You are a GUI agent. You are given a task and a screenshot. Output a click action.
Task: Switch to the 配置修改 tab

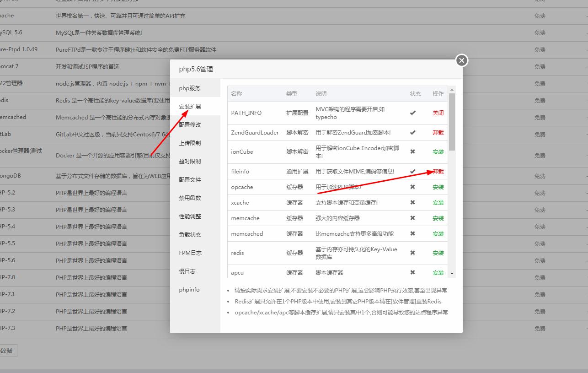190,125
